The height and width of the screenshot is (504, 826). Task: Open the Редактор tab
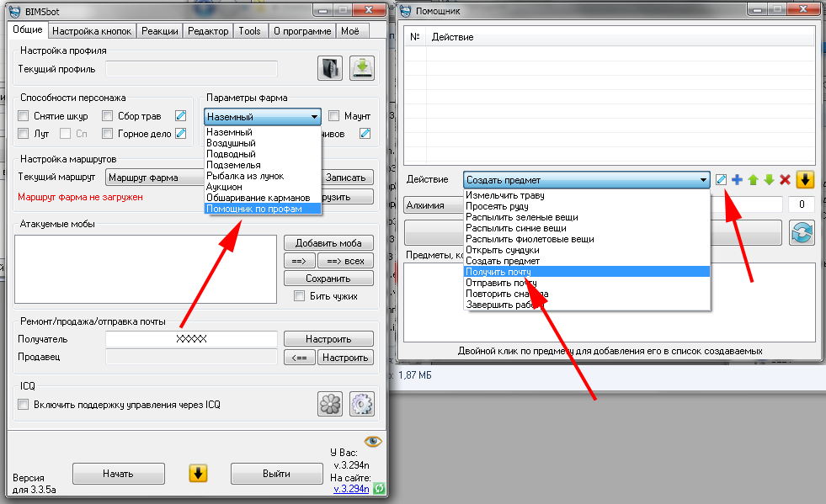point(208,31)
